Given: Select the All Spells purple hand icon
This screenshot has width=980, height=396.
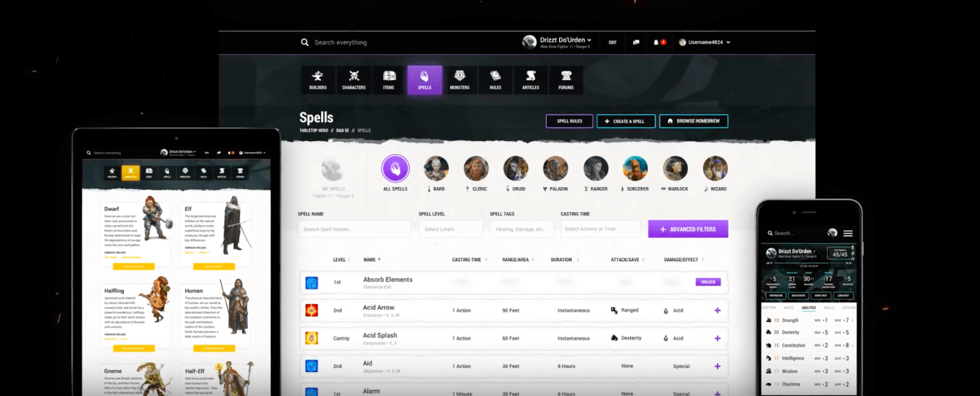Looking at the screenshot, I should [396, 169].
